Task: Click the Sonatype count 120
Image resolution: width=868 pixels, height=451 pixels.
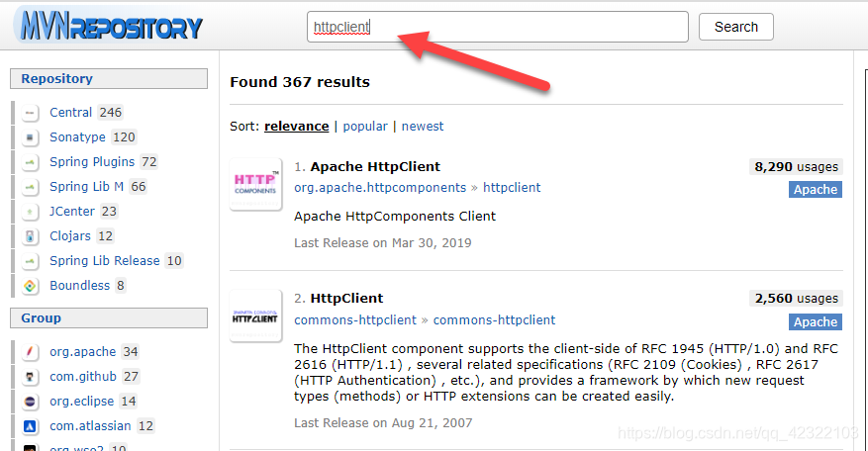Action: tap(124, 136)
